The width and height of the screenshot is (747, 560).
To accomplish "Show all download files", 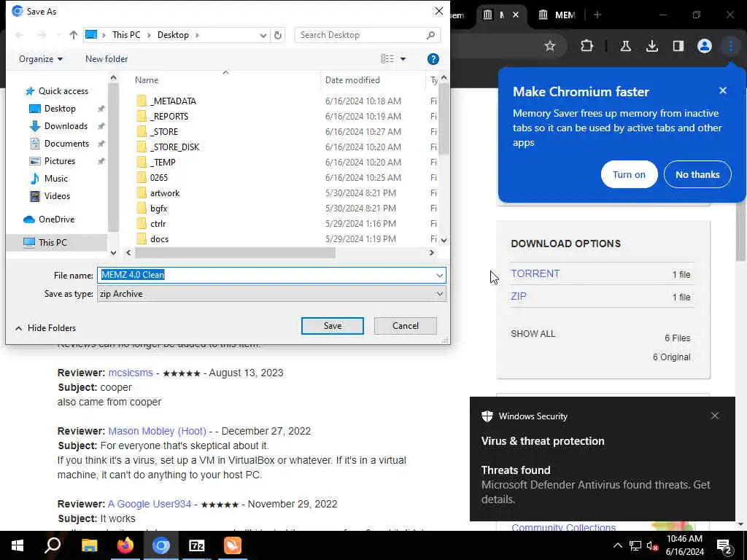I will pyautogui.click(x=533, y=334).
